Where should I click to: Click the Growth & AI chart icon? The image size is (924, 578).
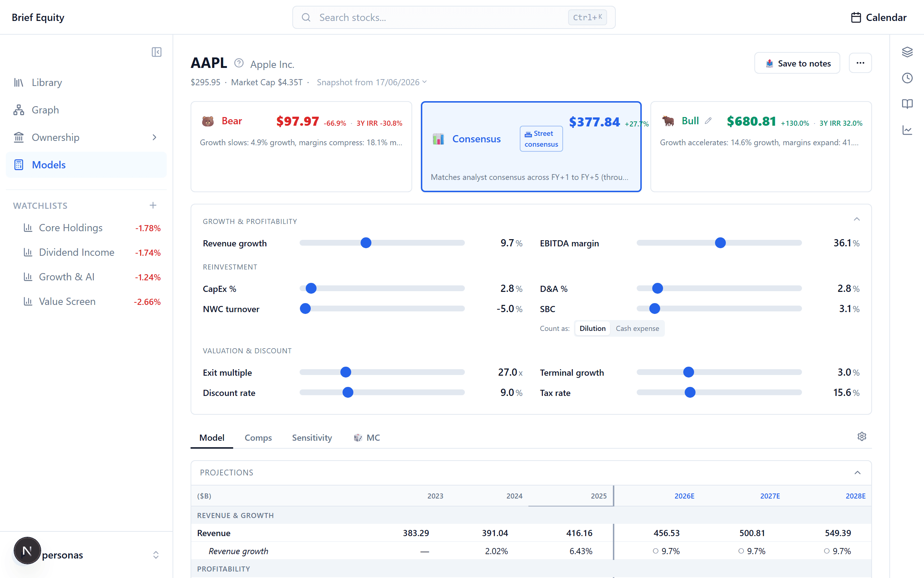(x=28, y=277)
